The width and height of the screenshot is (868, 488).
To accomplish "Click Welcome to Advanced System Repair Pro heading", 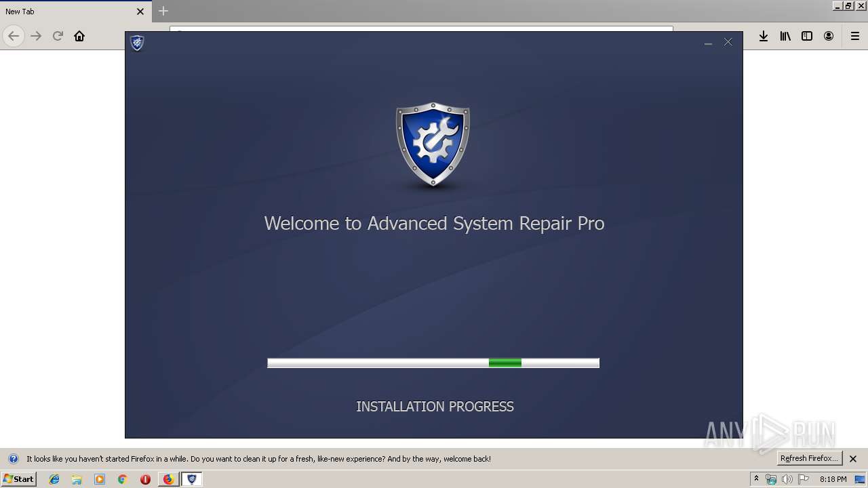I will pyautogui.click(x=434, y=224).
